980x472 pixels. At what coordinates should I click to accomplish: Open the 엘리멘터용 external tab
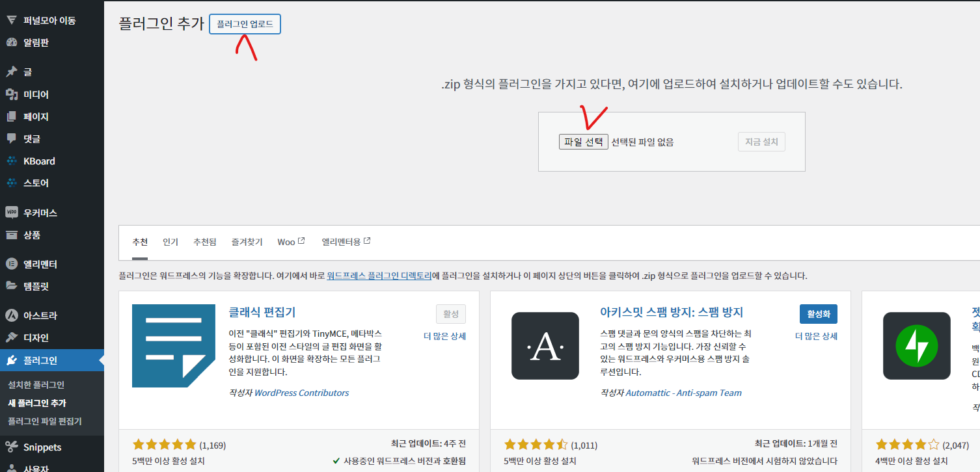point(346,242)
